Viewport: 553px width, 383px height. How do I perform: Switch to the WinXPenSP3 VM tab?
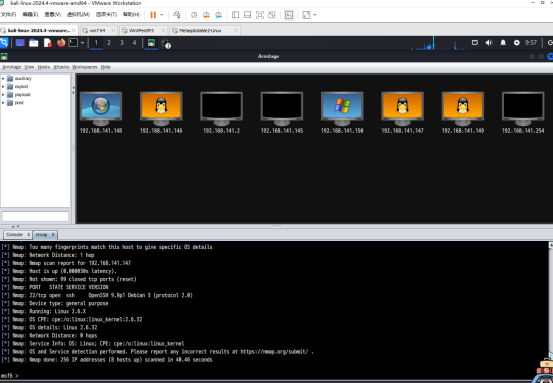click(x=141, y=31)
